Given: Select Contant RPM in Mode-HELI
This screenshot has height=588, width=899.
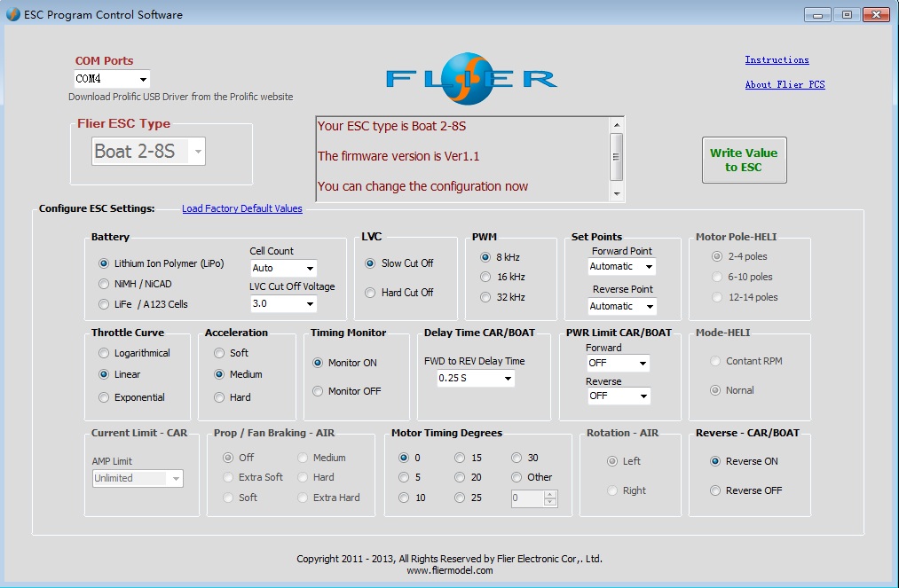Looking at the screenshot, I should [746, 361].
